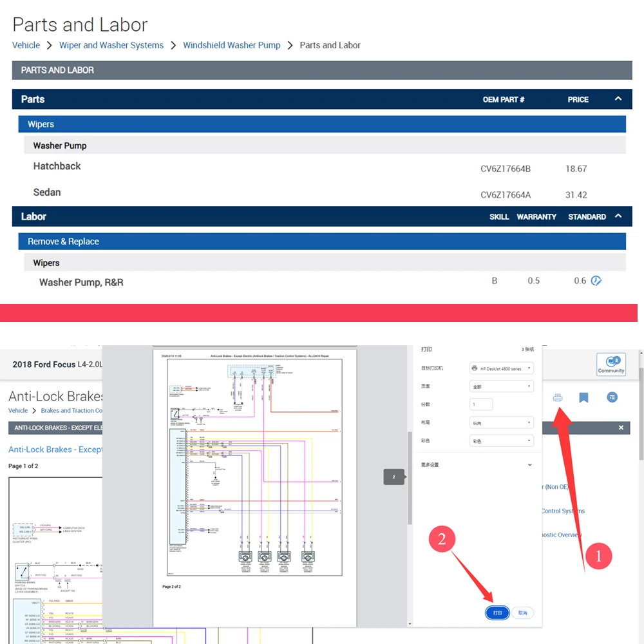The width and height of the screenshot is (644, 644).
Task: Open the partially hidden (Non OE) link
Action: [556, 487]
